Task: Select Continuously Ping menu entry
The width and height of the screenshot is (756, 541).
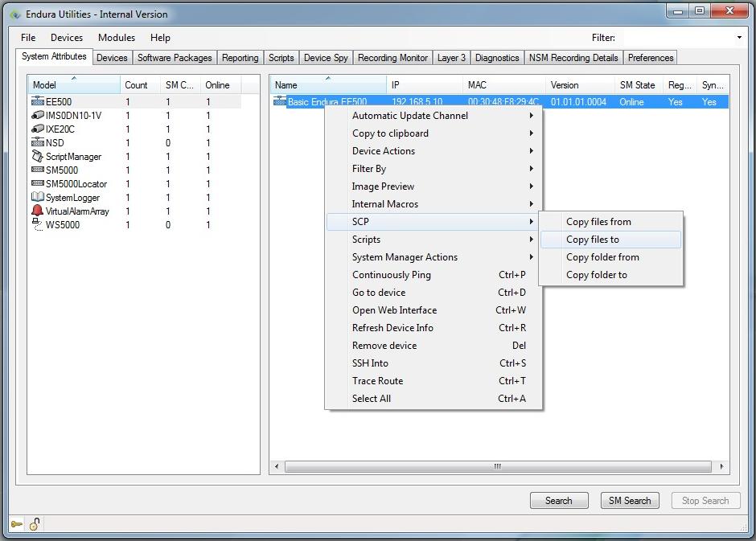Action: pyautogui.click(x=434, y=275)
